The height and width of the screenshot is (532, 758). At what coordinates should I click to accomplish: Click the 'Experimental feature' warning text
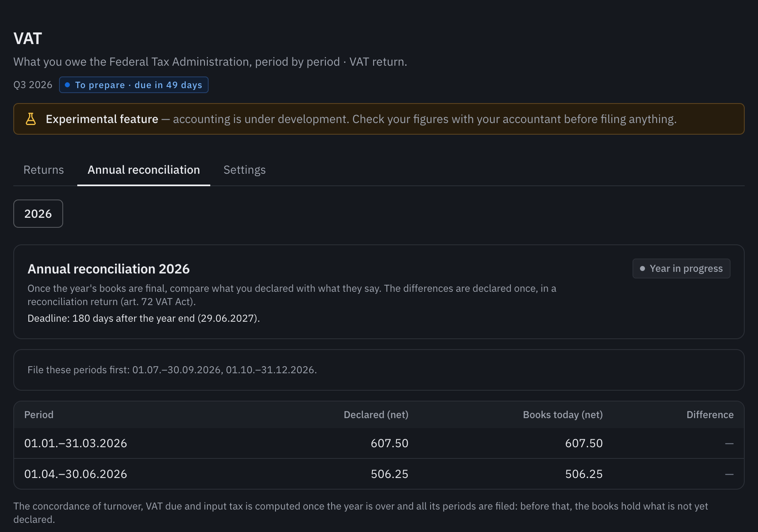(361, 119)
